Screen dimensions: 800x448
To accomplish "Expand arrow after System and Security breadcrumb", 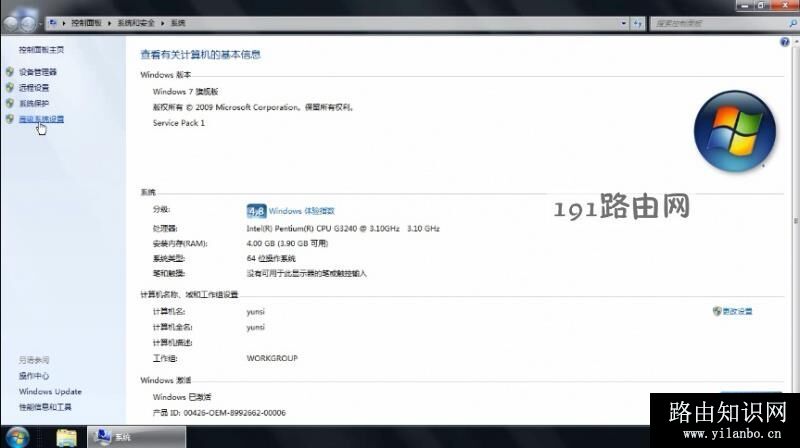I will click(x=162, y=23).
